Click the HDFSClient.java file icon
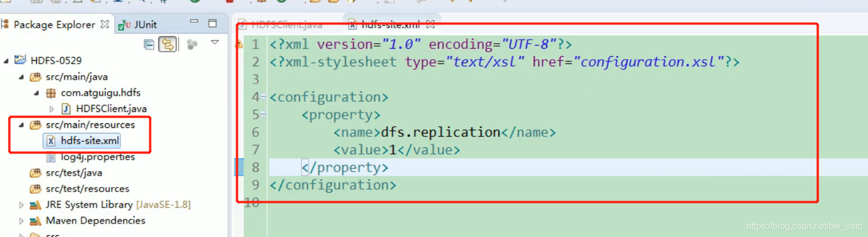The width and height of the screenshot is (868, 237). (66, 109)
